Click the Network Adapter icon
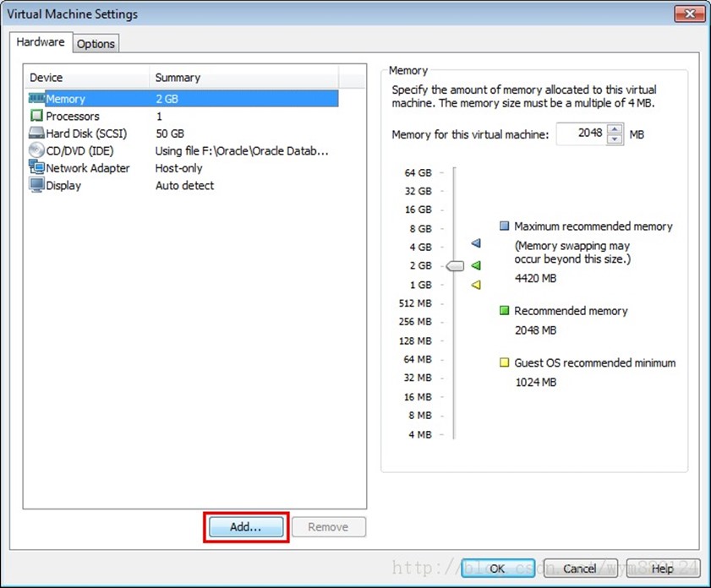Screen dimensions: 711x588 coord(36,167)
